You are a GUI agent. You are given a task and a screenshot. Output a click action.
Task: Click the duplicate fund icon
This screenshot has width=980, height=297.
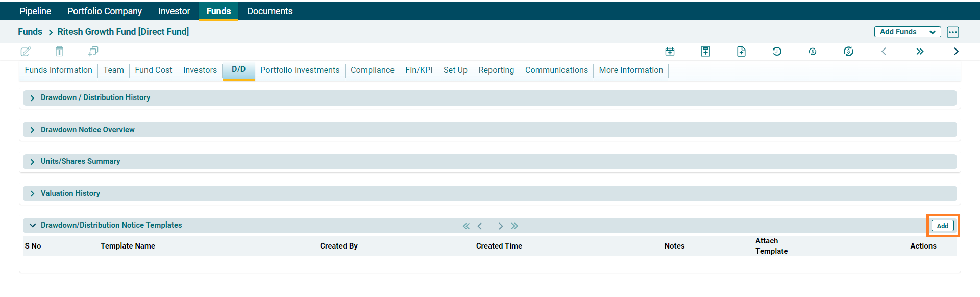click(93, 52)
